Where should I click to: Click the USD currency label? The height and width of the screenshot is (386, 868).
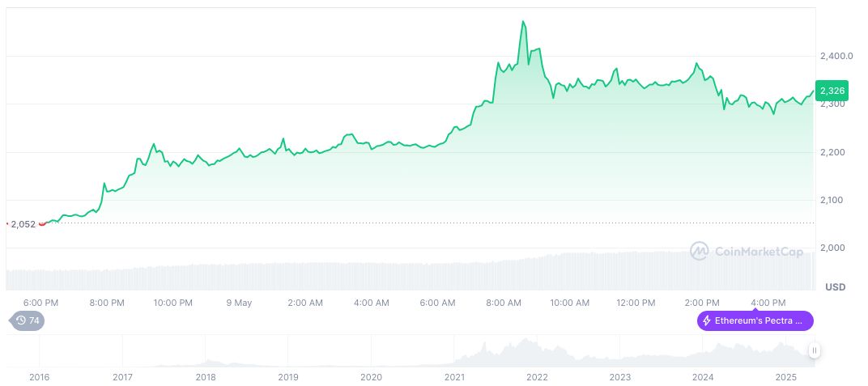pos(834,287)
